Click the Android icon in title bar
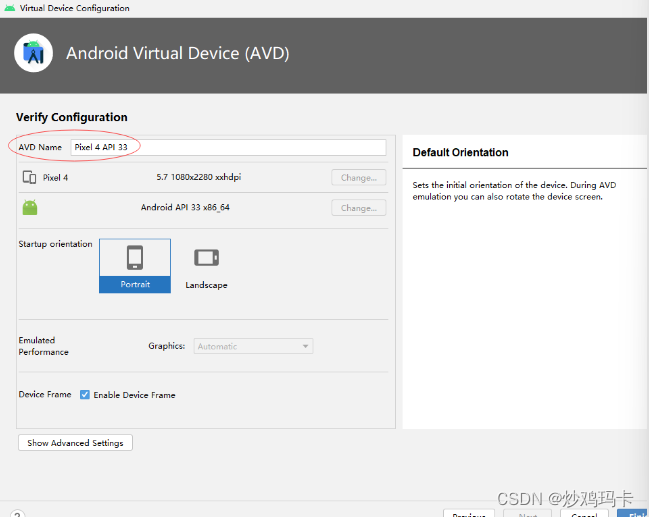The image size is (649, 517). pyautogui.click(x=10, y=8)
